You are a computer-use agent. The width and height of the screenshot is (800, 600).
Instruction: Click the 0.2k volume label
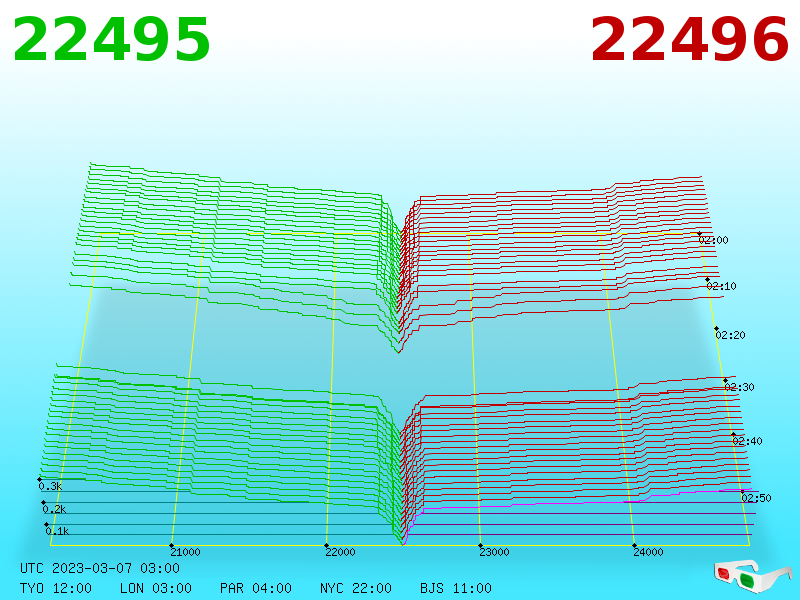[54, 509]
